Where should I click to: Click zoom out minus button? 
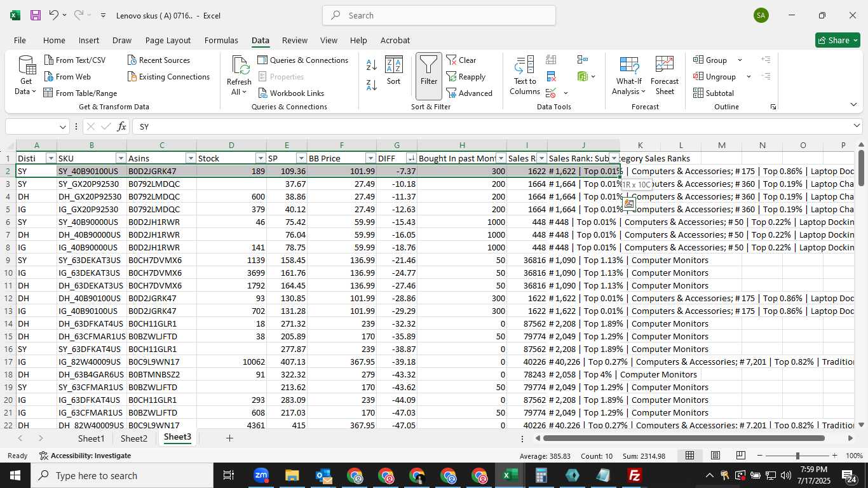[x=760, y=456]
